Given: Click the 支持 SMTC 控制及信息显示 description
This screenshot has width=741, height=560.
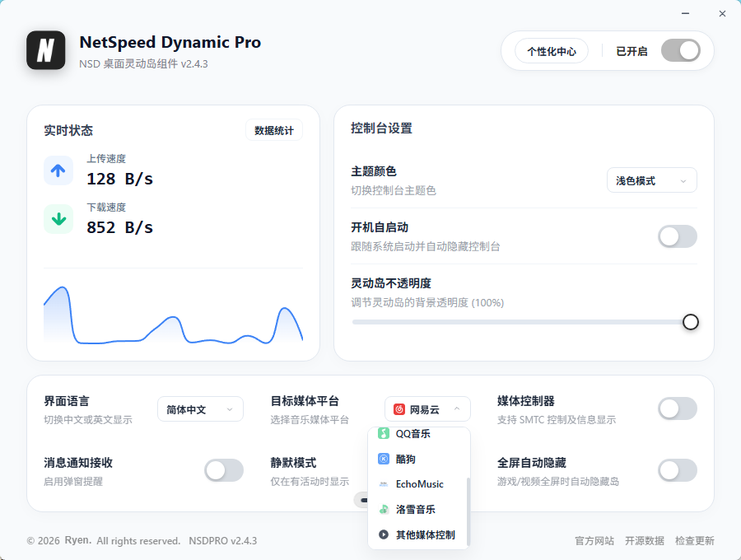Looking at the screenshot, I should tap(557, 420).
